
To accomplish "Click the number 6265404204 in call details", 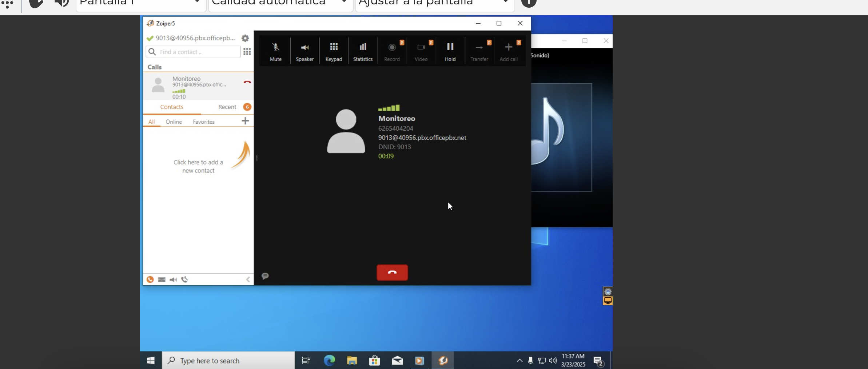I will (x=395, y=128).
